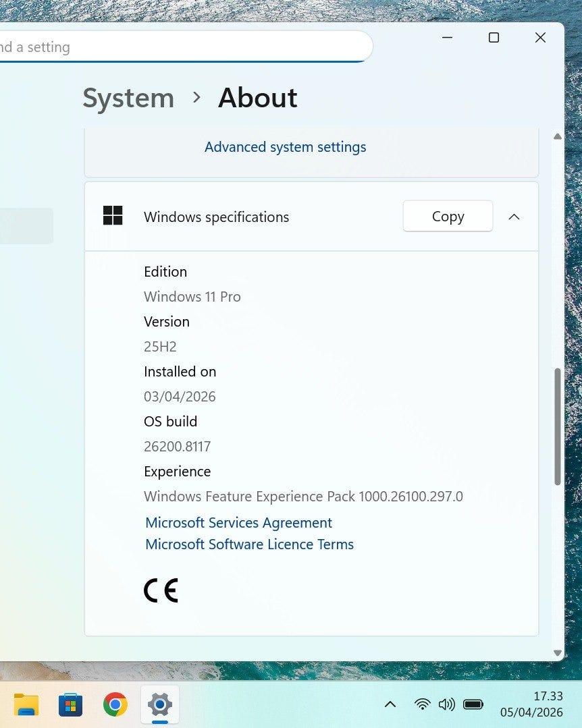Click the volume speaker tray icon
This screenshot has height=728, width=582.
point(446,704)
